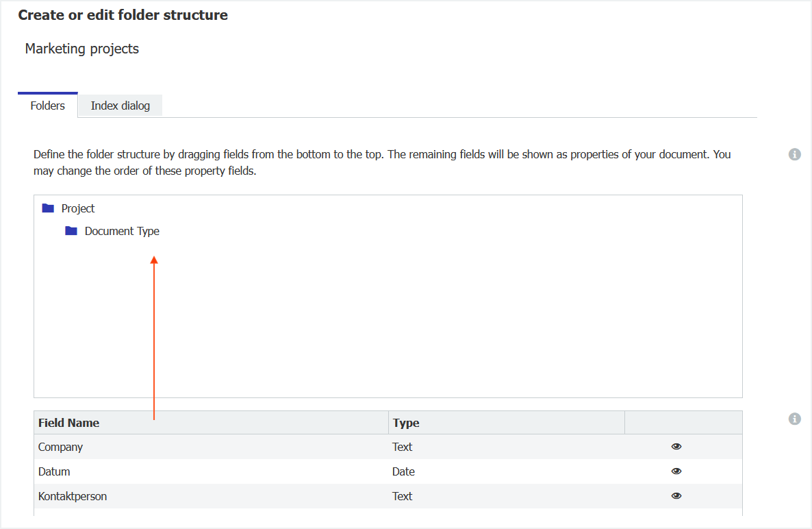Switch to the Folders tab
This screenshot has width=812, height=529.
[48, 106]
